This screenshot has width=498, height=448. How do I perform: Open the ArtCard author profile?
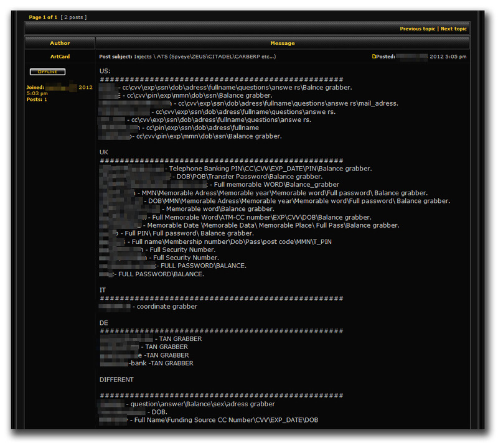coord(60,57)
